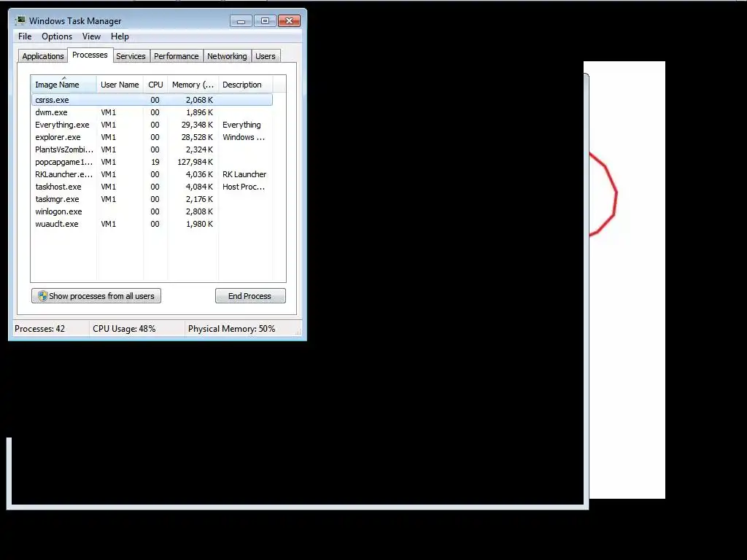Screen dimensions: 747x560
Task: Select the Processes tab
Action: coord(90,55)
